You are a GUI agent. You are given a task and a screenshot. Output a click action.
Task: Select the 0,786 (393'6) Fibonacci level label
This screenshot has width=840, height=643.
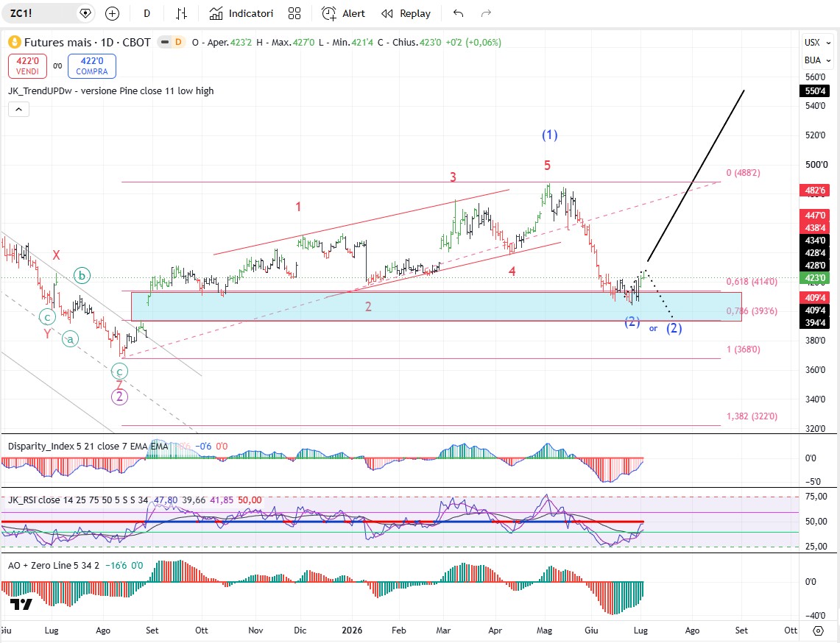[x=752, y=311]
